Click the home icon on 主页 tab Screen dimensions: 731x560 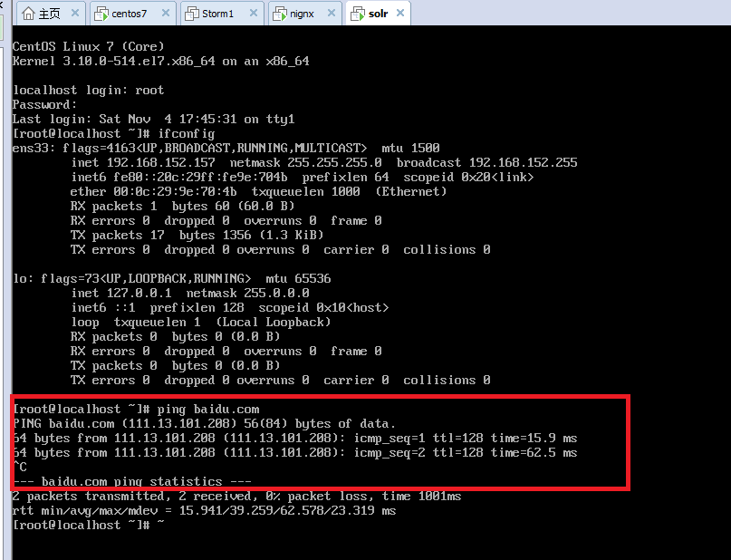(x=28, y=14)
